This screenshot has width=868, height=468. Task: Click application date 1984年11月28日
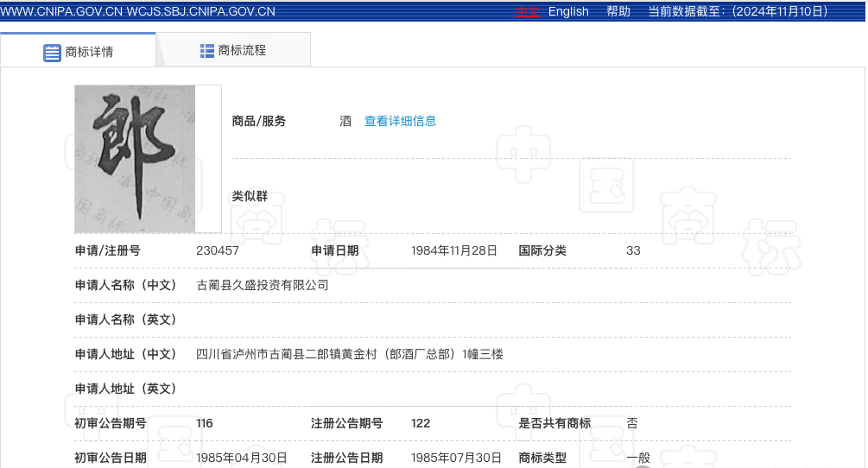tap(454, 250)
